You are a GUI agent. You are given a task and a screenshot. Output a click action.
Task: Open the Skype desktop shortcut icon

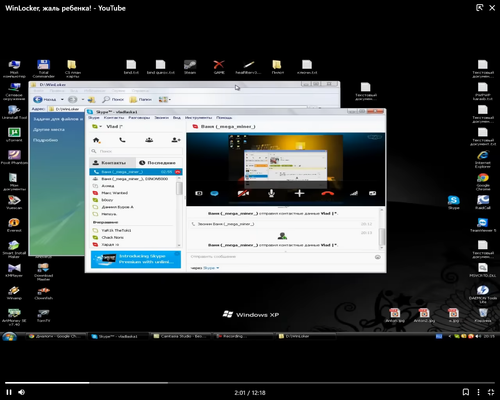click(x=453, y=202)
